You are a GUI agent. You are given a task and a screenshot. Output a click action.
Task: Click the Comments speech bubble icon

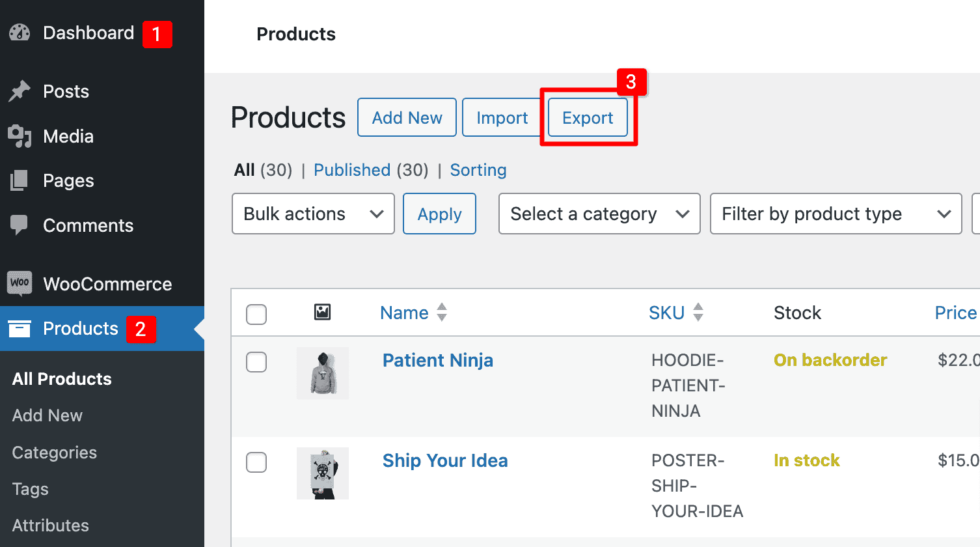coord(20,225)
